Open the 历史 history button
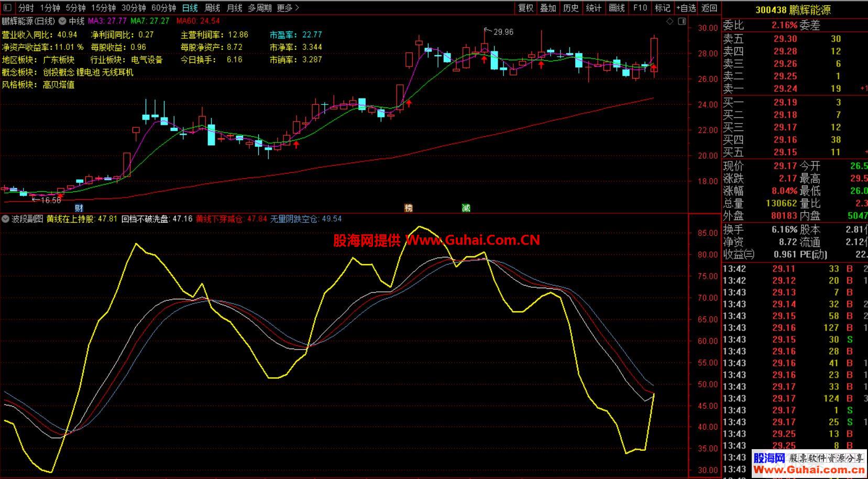This screenshot has height=479, width=868. click(571, 8)
